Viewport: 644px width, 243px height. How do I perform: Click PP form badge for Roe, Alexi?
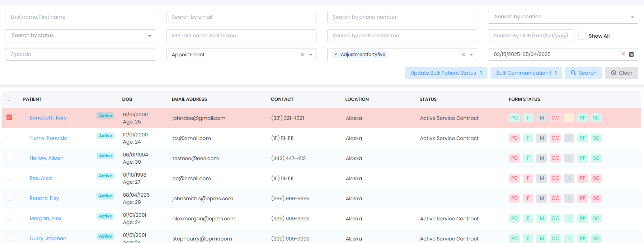[583, 178]
